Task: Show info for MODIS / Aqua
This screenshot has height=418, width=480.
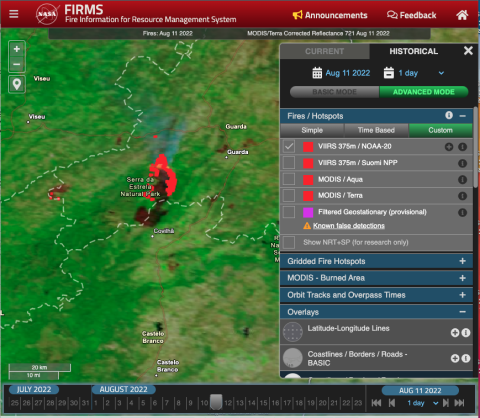Action: click(x=462, y=180)
